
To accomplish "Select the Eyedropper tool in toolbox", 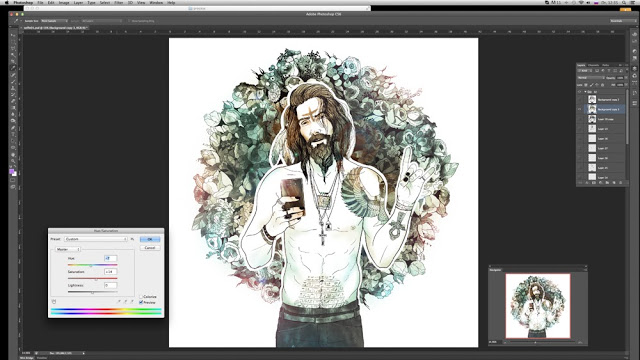I will (13, 68).
